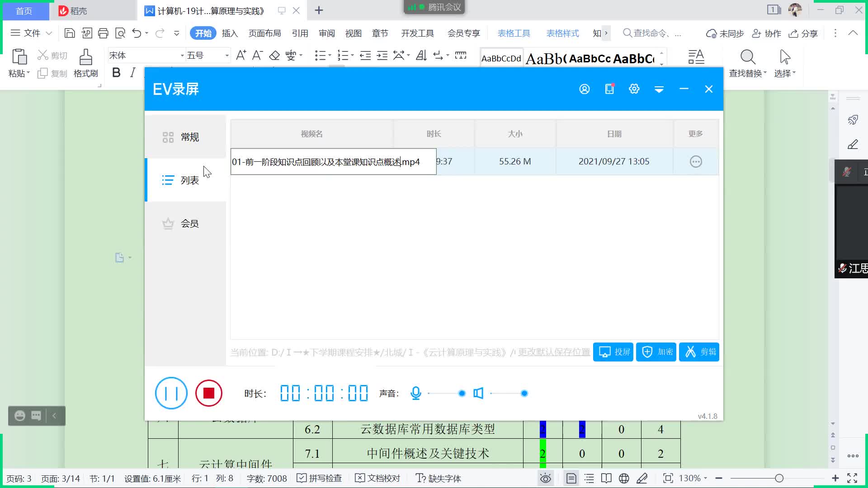The image size is (868, 488).
Task: Open the 开发工具 ribbon tab
Action: pyautogui.click(x=417, y=33)
